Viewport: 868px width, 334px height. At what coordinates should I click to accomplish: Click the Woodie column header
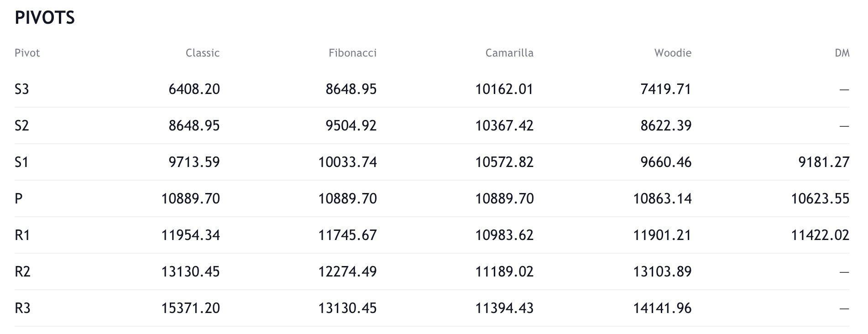pos(673,53)
